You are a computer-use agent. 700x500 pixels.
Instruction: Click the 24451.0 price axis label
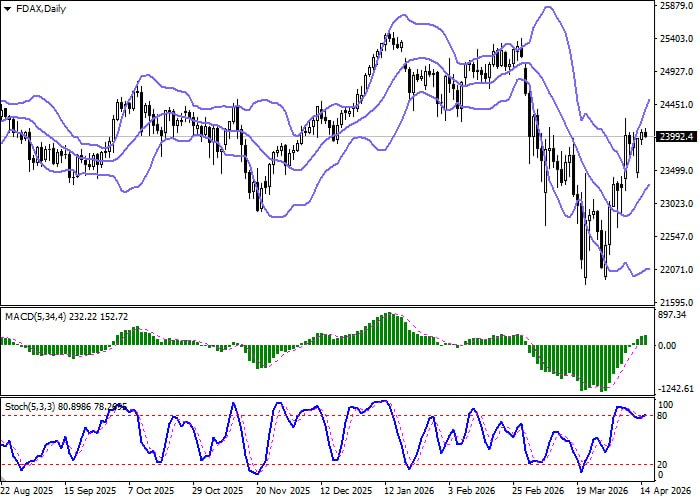pyautogui.click(x=676, y=105)
